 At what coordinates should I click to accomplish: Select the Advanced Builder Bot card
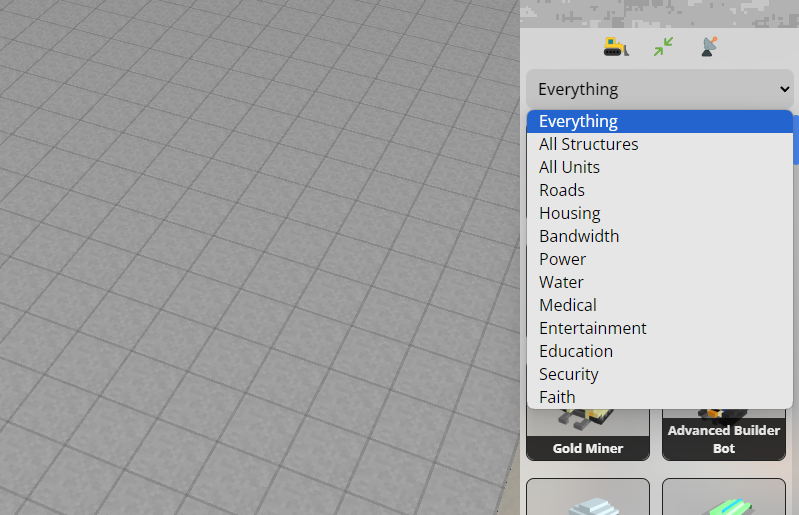pos(724,435)
